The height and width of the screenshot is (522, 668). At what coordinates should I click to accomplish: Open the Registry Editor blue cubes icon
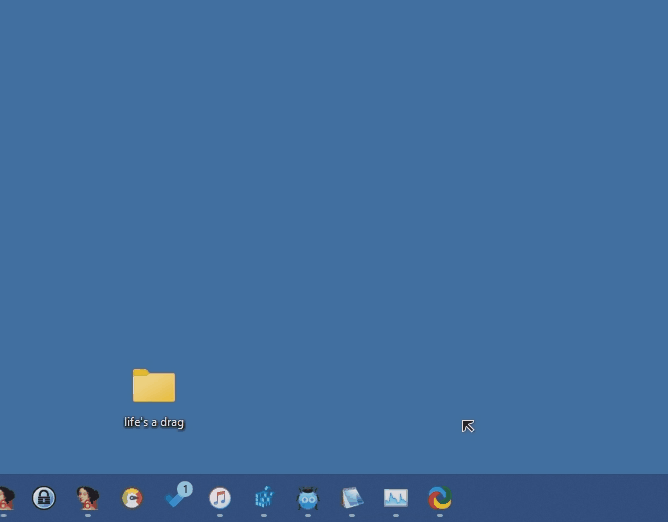(264, 497)
